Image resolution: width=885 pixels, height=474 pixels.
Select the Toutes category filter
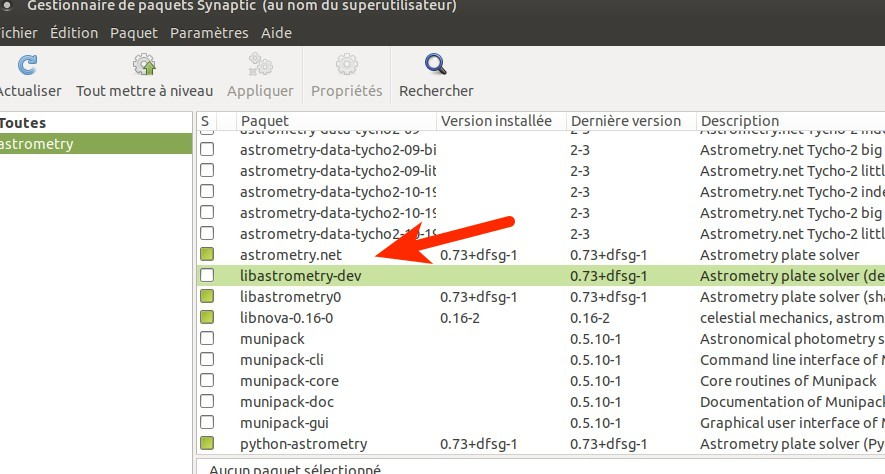(23, 123)
